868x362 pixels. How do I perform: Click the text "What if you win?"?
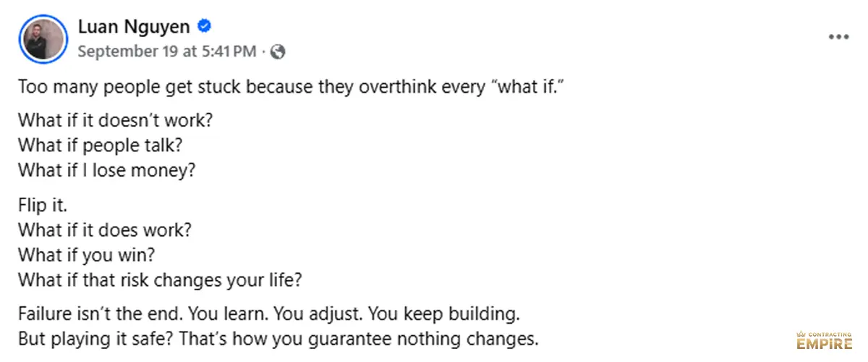(x=86, y=256)
